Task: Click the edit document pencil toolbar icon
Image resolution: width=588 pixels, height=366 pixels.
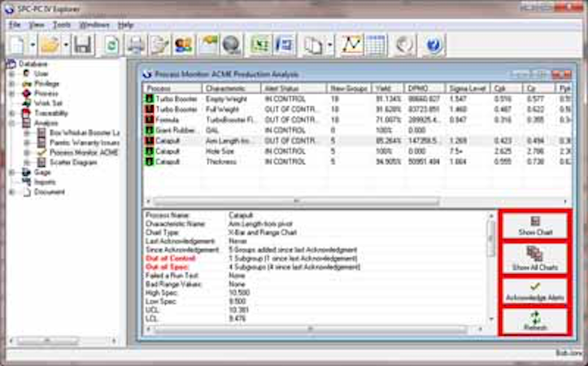Action: tap(159, 46)
